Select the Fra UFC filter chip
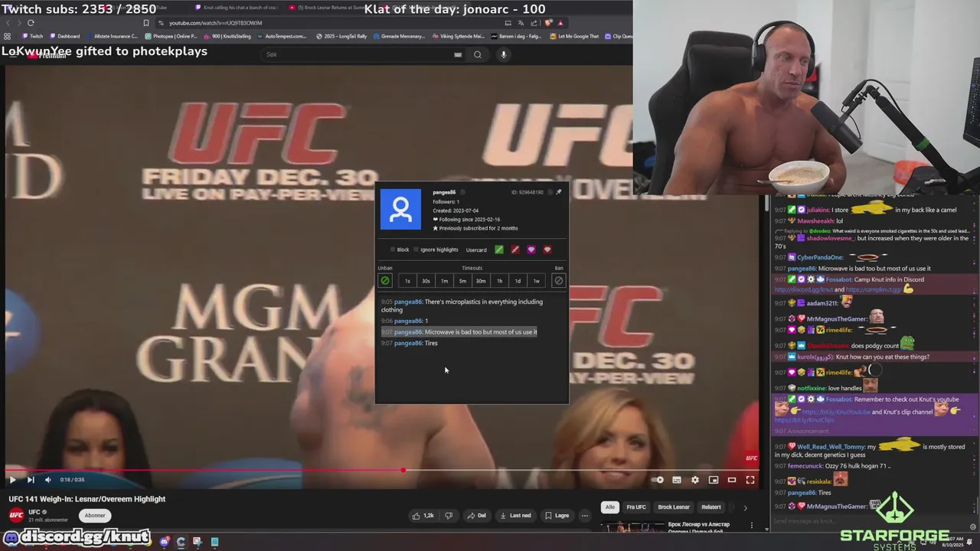 [x=636, y=507]
